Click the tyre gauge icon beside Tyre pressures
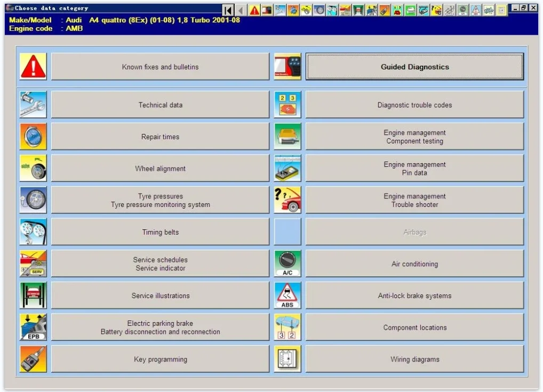 (x=33, y=200)
